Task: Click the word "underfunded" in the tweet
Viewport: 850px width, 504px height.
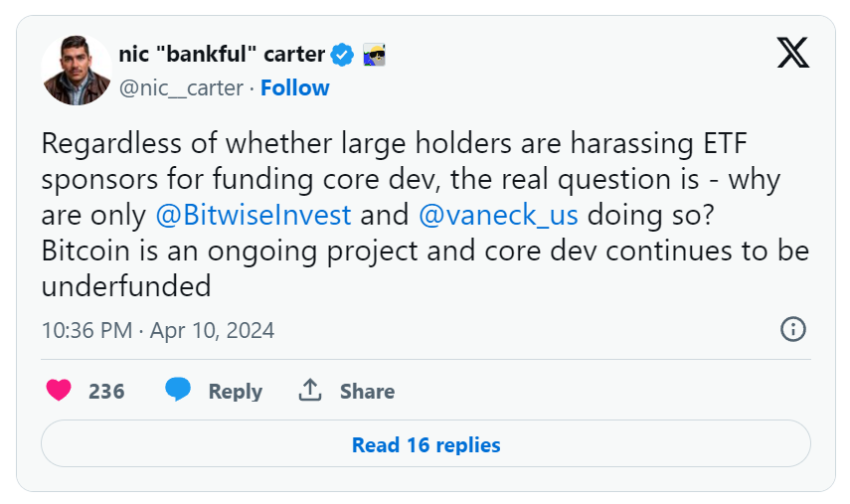Action: [126, 286]
